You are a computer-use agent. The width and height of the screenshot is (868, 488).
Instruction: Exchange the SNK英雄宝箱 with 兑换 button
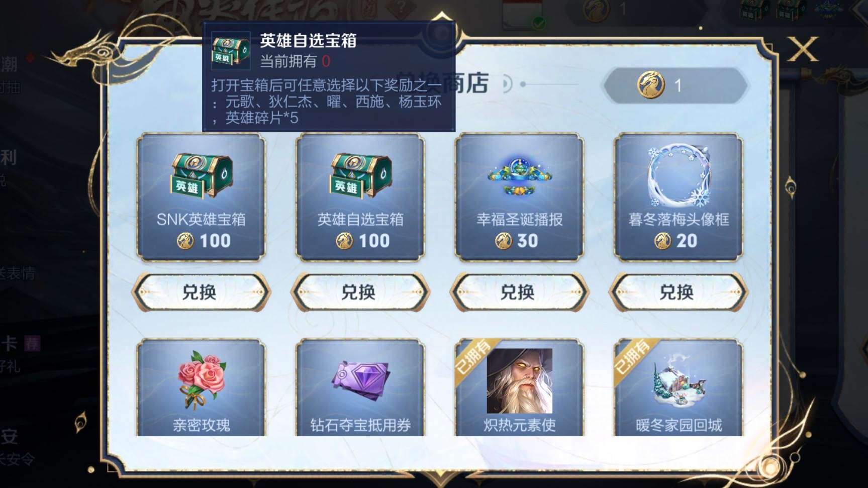(x=201, y=292)
